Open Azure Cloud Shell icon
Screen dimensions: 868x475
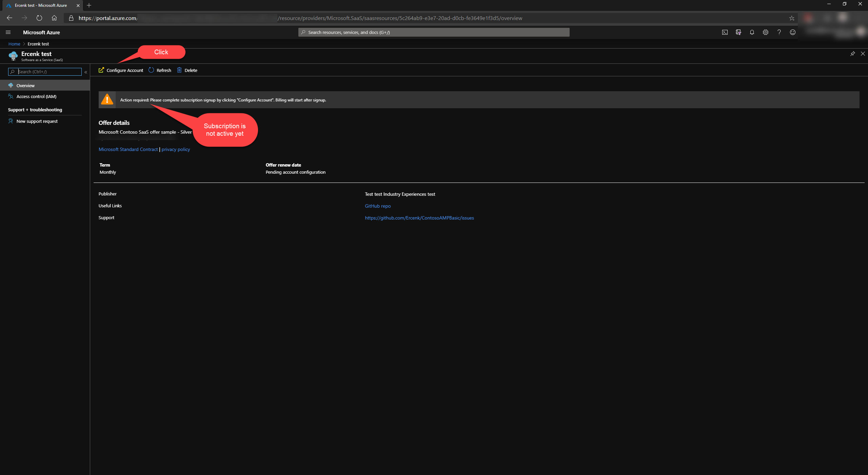(x=725, y=32)
